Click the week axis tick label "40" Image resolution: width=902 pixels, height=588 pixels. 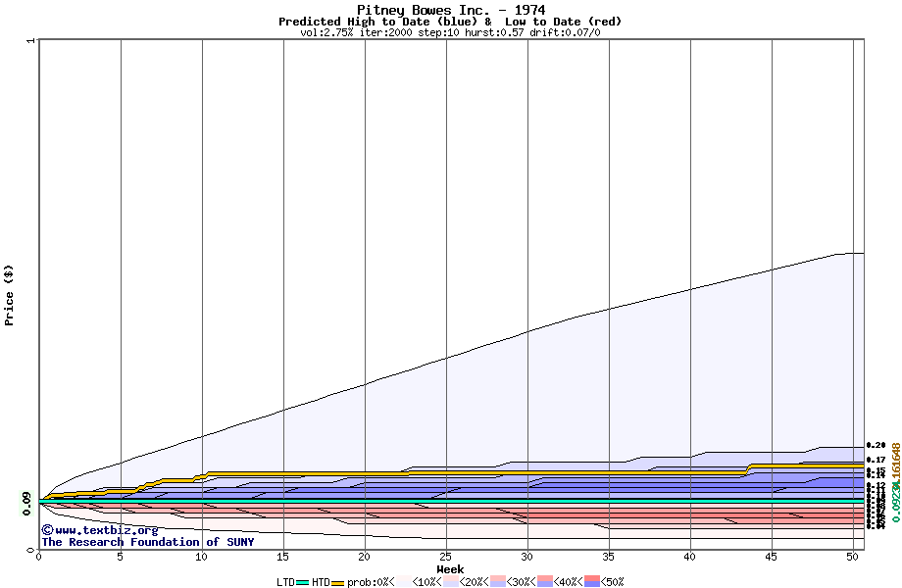point(689,557)
